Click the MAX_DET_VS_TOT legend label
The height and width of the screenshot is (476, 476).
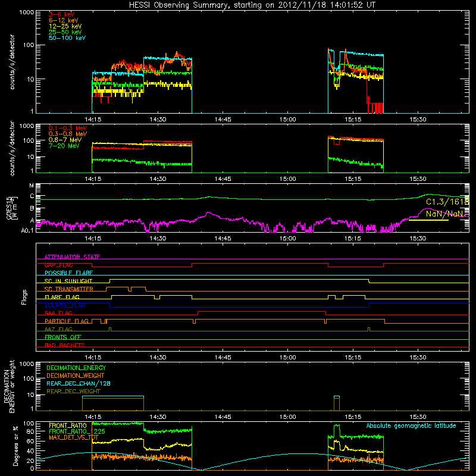tap(74, 437)
